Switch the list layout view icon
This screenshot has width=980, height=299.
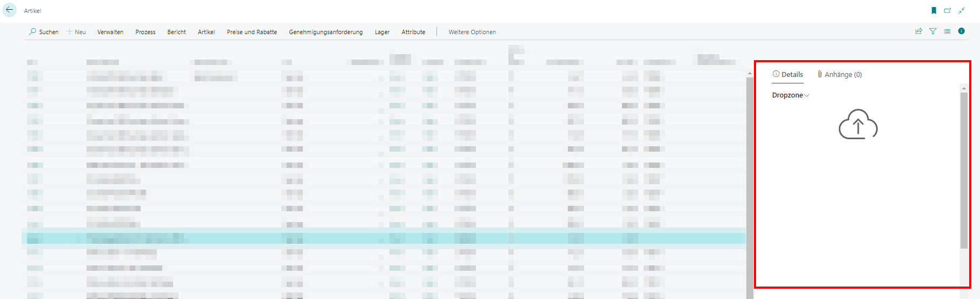[947, 31]
